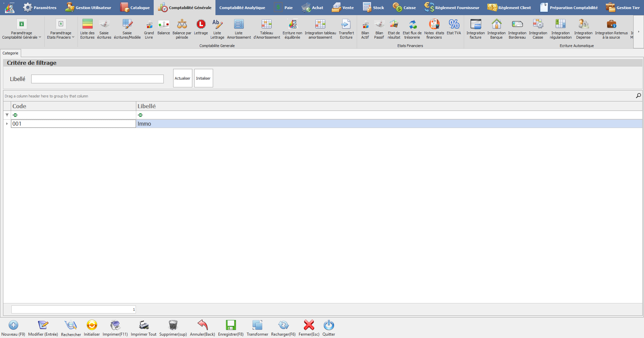This screenshot has width=644, height=338.
Task: Click Modifier (Entrée) icon
Action: click(x=43, y=325)
